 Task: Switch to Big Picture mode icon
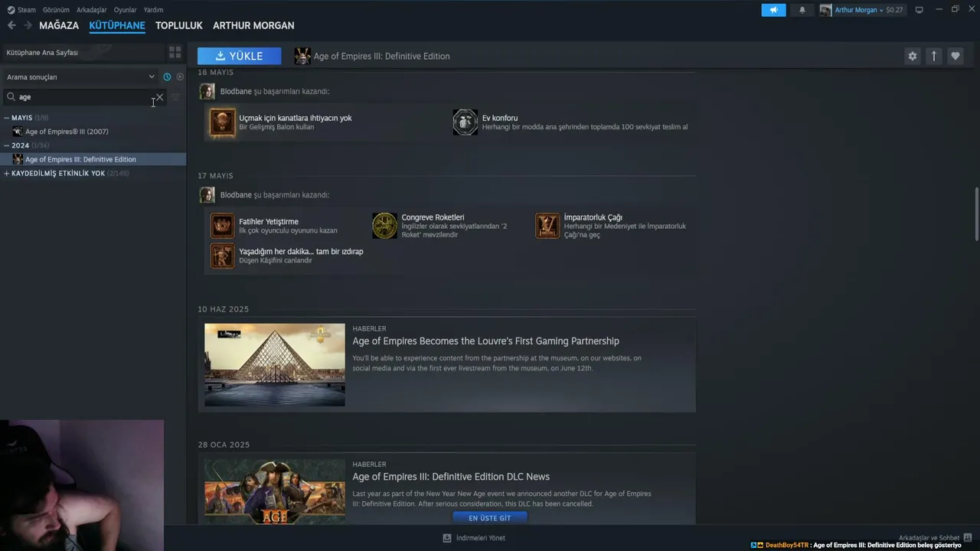[x=919, y=10]
